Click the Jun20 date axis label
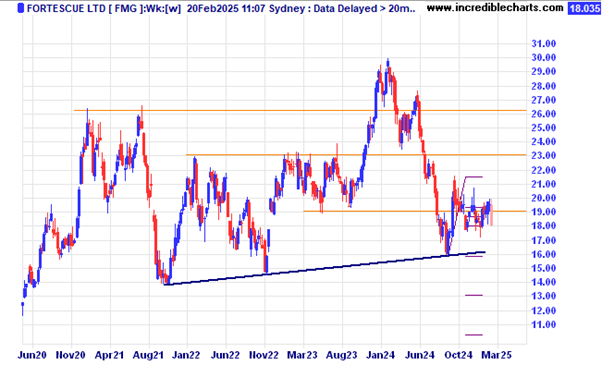 tap(32, 355)
